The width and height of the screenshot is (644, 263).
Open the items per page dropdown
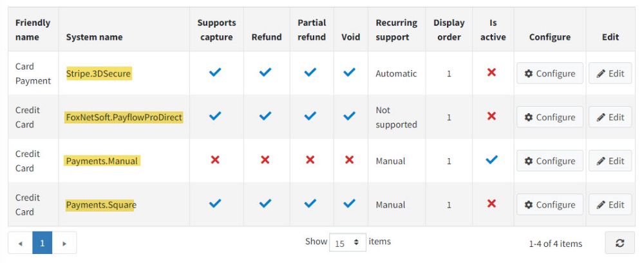tap(347, 243)
